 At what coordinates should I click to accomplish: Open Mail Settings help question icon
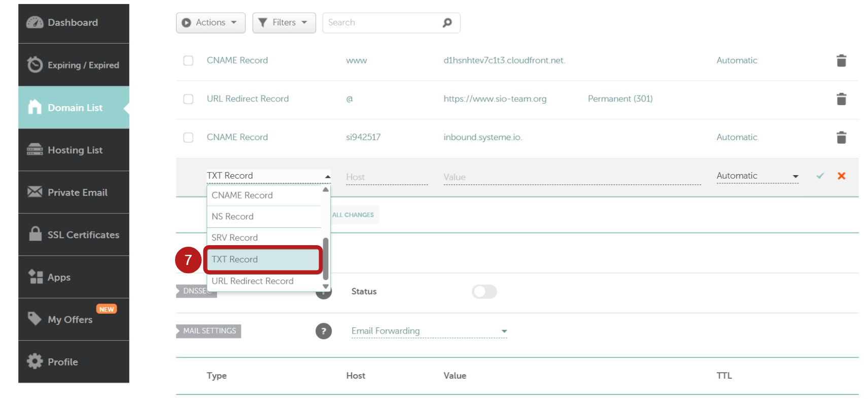[x=324, y=331]
